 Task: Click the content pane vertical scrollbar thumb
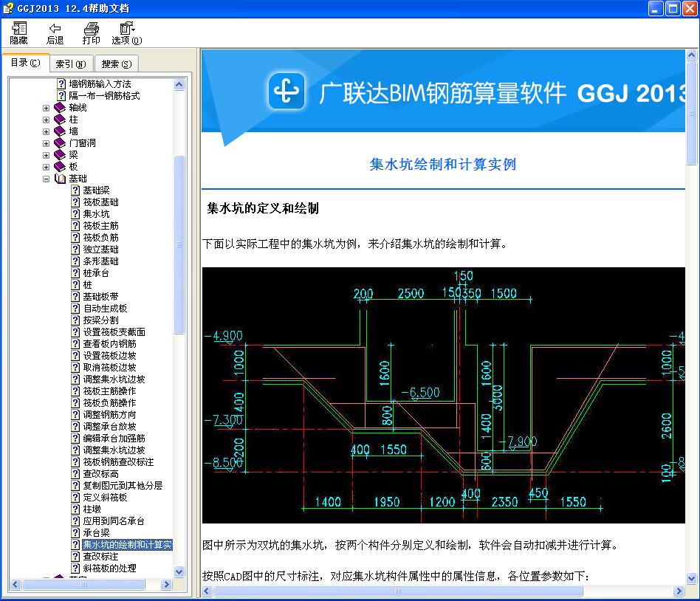pyautogui.click(x=691, y=114)
